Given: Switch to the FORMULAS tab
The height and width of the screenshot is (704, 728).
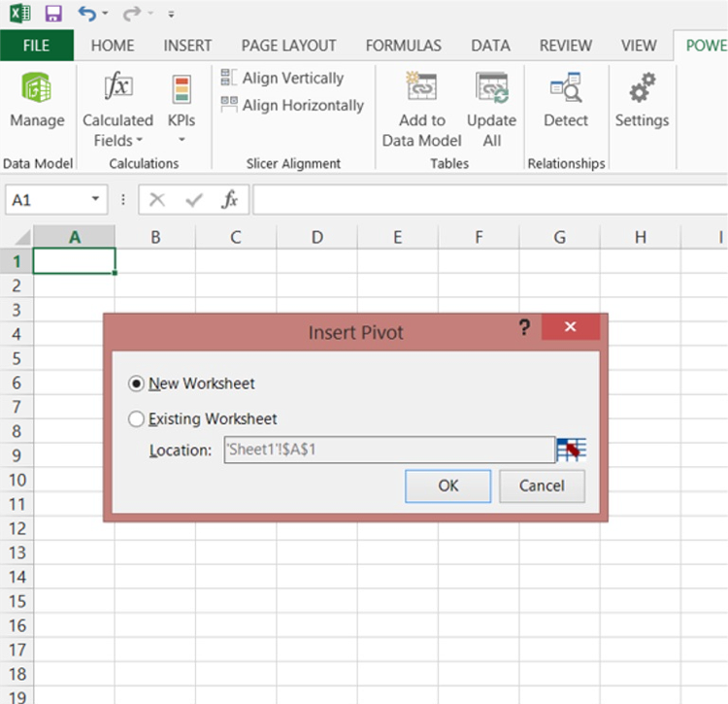Looking at the screenshot, I should (404, 46).
